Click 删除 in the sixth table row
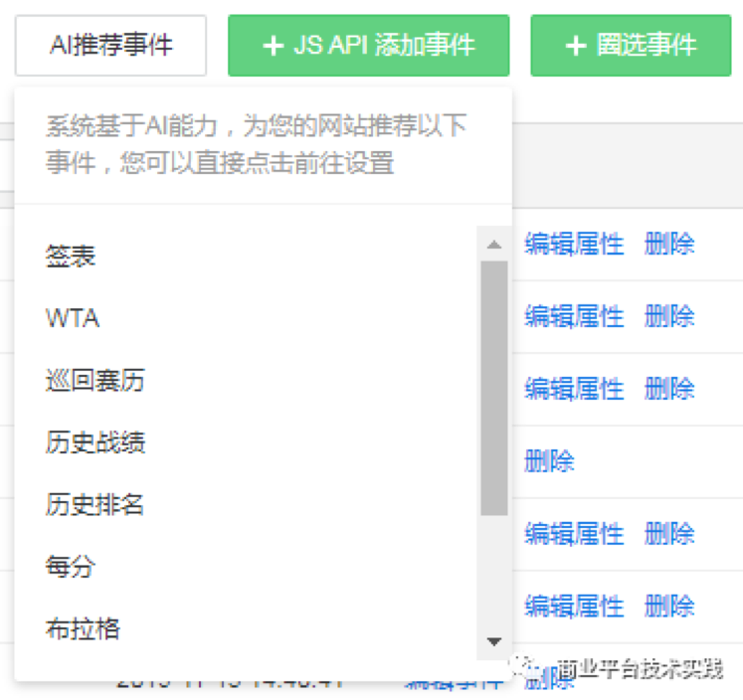 tap(669, 607)
